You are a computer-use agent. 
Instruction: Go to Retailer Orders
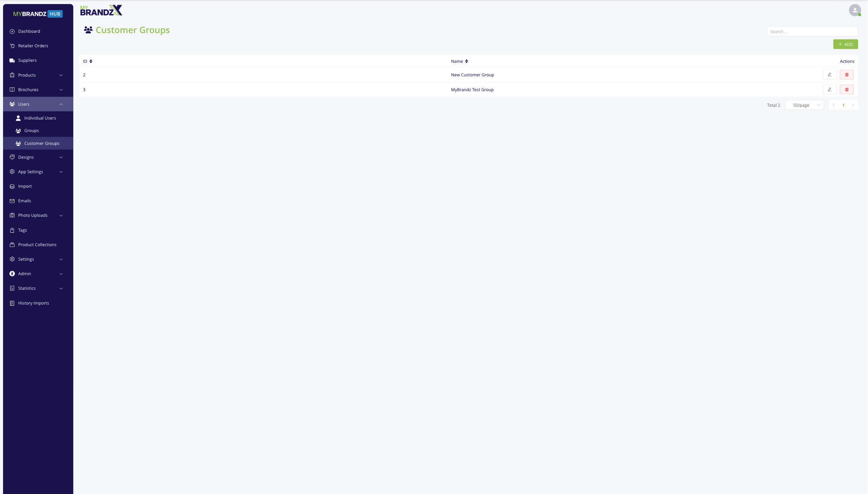33,46
